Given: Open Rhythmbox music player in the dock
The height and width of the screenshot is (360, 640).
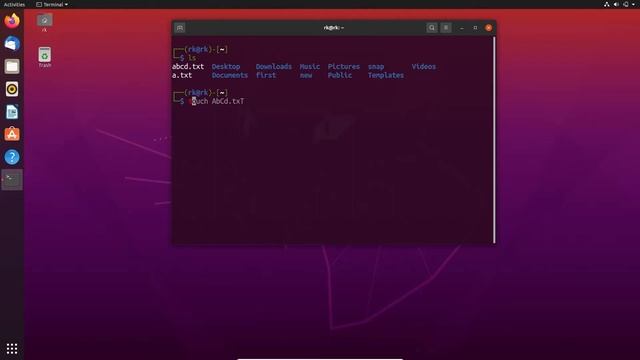Looking at the screenshot, I should pos(12,89).
